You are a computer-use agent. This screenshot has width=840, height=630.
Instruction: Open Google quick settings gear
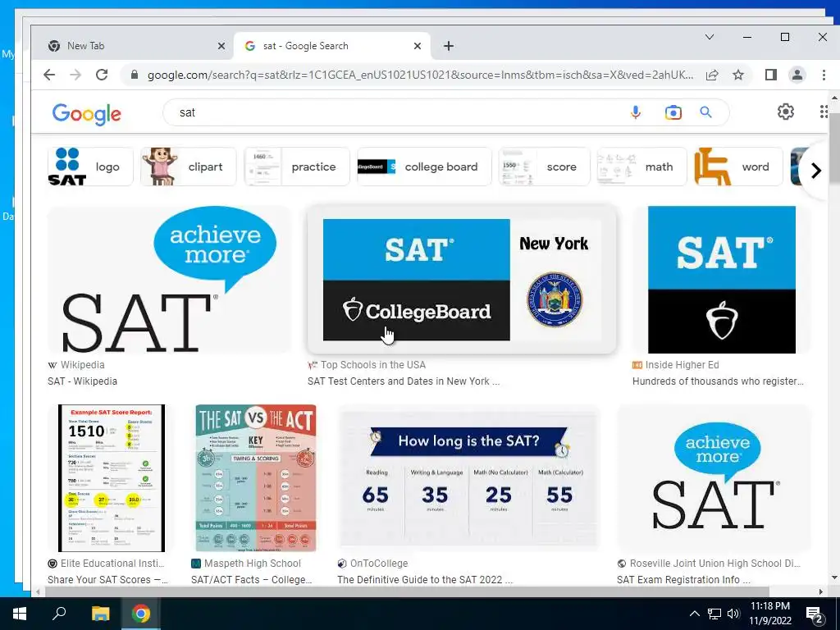(785, 112)
